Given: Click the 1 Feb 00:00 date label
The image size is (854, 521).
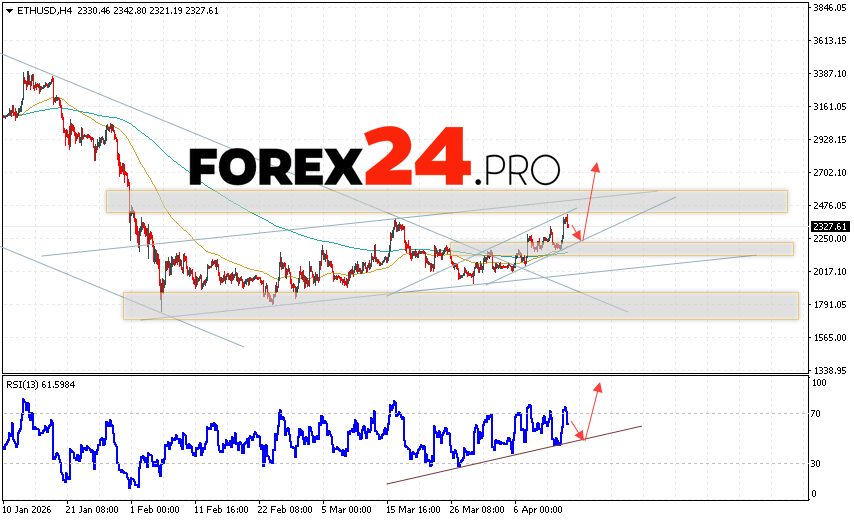Looking at the screenshot, I should point(157,508).
